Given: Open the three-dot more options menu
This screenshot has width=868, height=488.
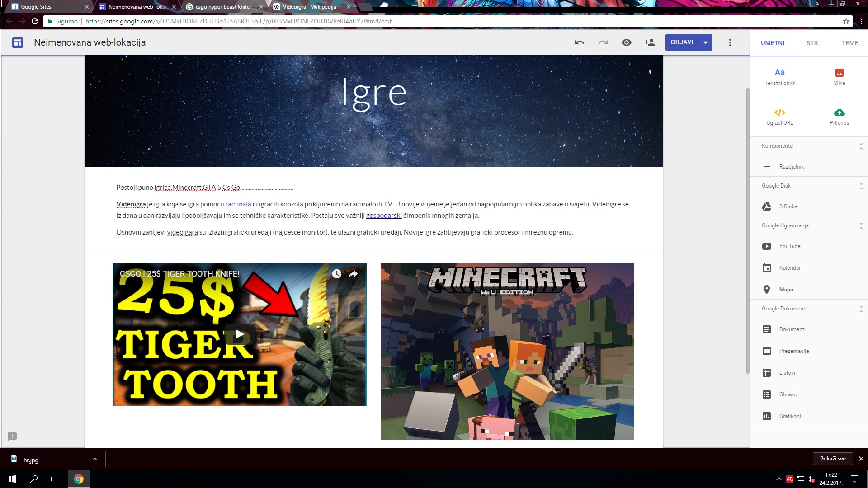Looking at the screenshot, I should (x=730, y=42).
